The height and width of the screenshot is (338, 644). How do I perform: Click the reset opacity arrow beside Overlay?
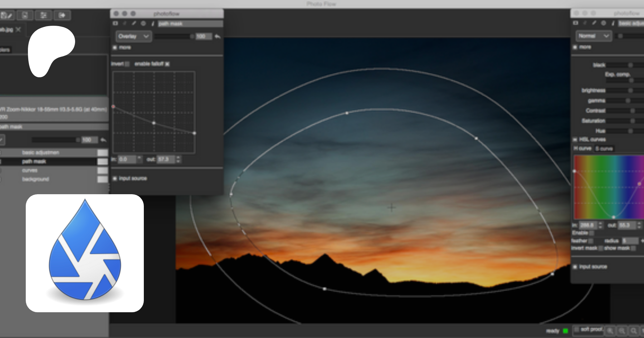coord(217,36)
